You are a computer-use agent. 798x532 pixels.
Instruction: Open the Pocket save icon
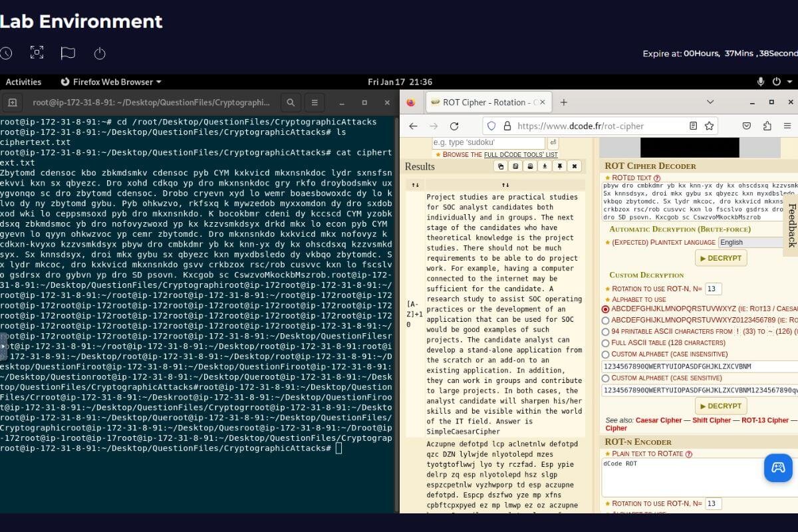[x=747, y=126]
